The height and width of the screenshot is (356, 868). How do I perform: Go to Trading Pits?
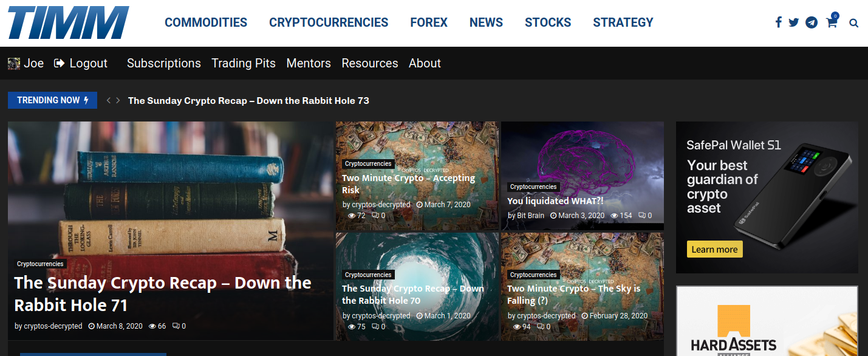(244, 63)
